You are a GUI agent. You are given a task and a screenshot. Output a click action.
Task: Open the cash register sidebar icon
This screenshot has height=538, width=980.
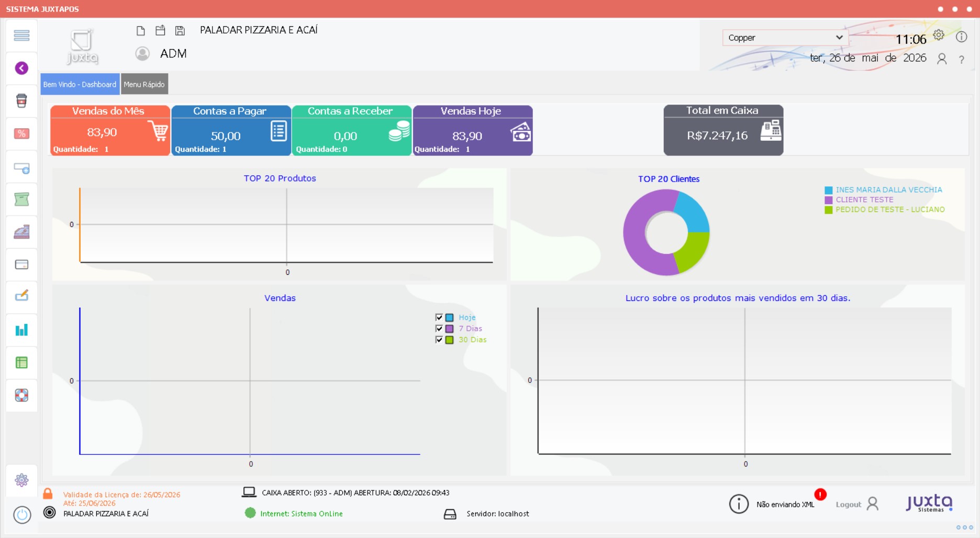21,232
